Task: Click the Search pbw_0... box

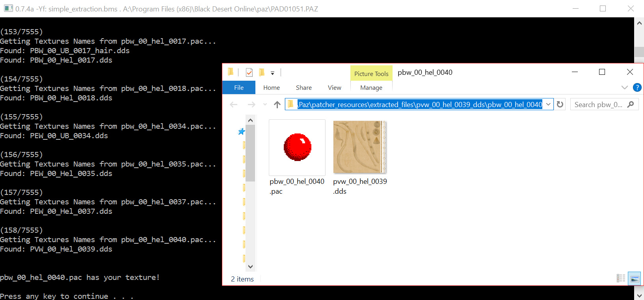Action: [604, 104]
